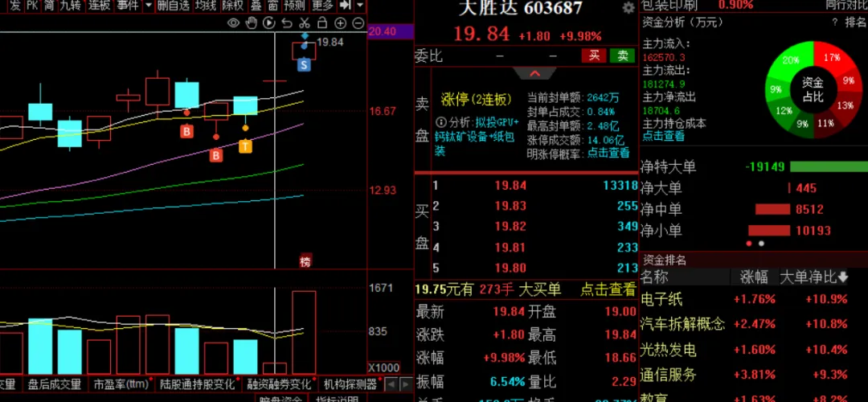Click the 除权 toolbar button
This screenshot has height=402, width=868.
pyautogui.click(x=232, y=6)
